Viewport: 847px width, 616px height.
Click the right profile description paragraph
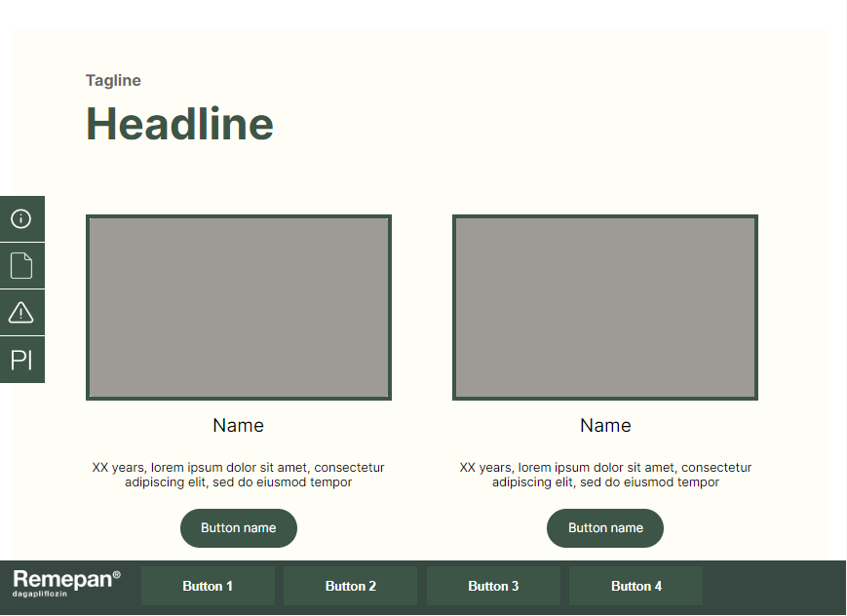point(605,475)
